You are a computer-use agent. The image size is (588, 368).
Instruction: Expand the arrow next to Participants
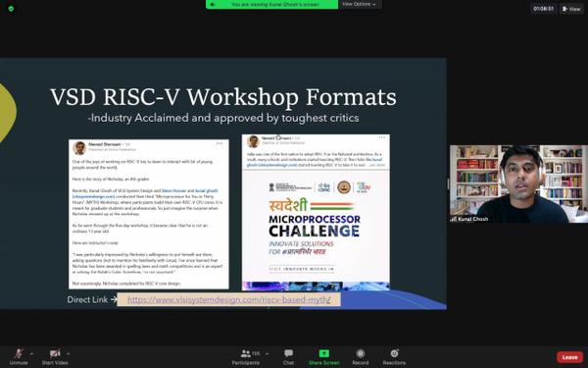pos(267,353)
